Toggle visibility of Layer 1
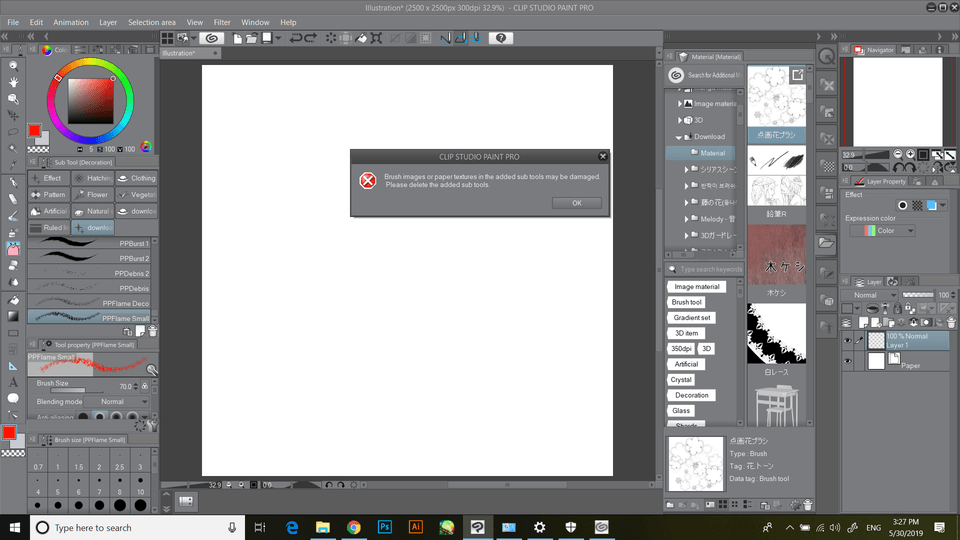960x540 pixels. pos(848,341)
